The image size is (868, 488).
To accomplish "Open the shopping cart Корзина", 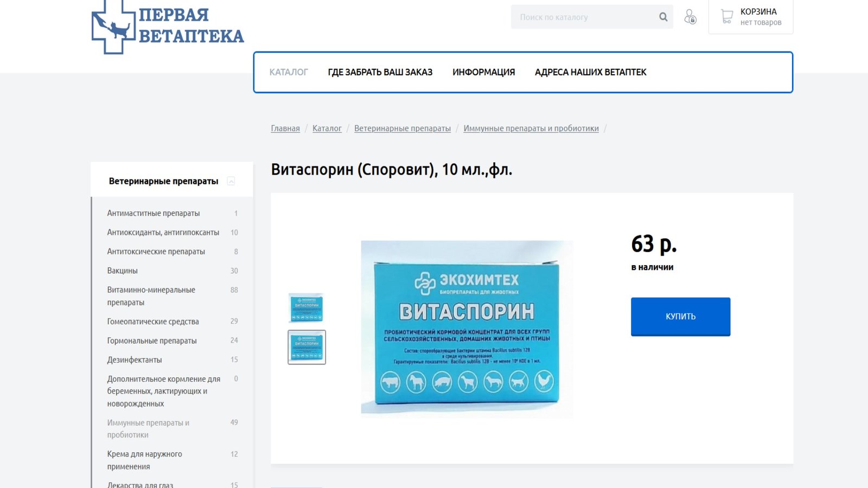I will 751,17.
